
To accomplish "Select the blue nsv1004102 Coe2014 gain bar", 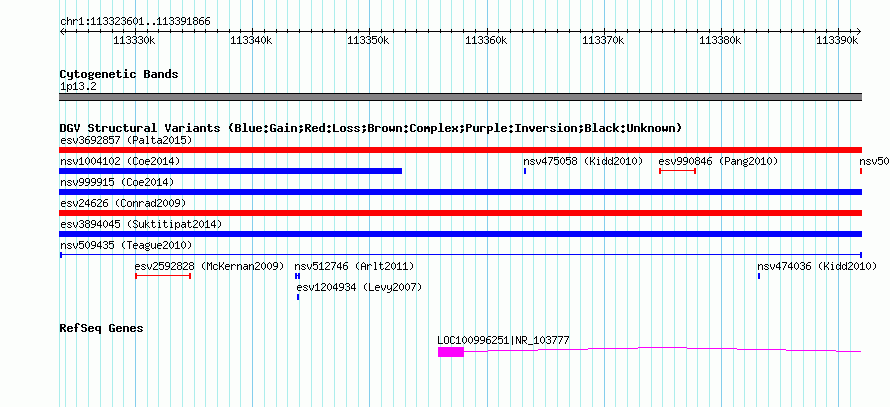I will (x=230, y=171).
